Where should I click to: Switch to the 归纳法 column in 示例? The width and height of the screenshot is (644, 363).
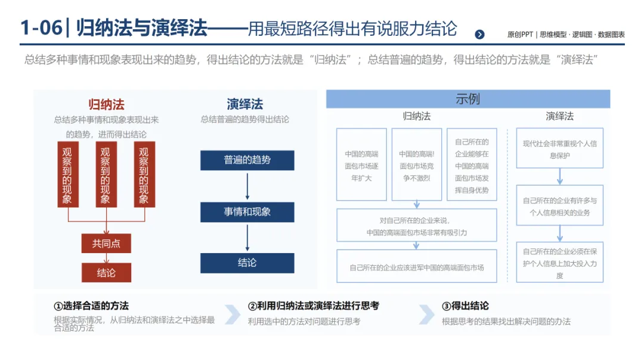coord(416,115)
